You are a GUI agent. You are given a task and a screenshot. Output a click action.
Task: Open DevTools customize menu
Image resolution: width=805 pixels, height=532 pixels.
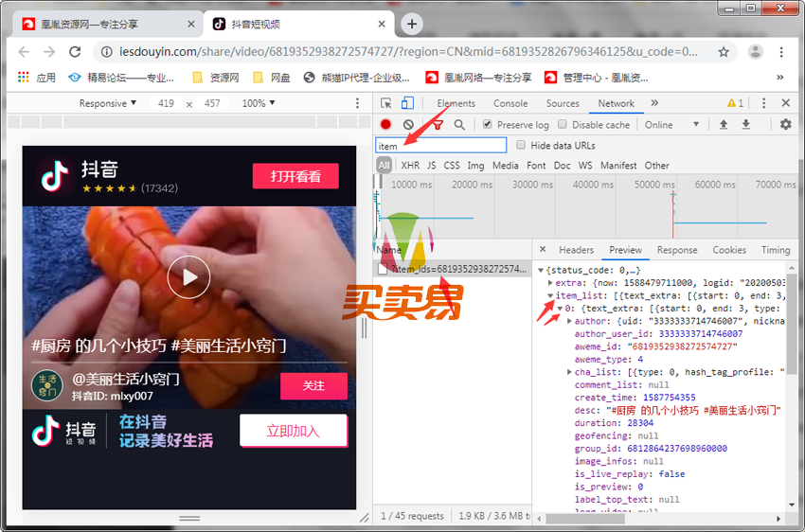coord(763,103)
